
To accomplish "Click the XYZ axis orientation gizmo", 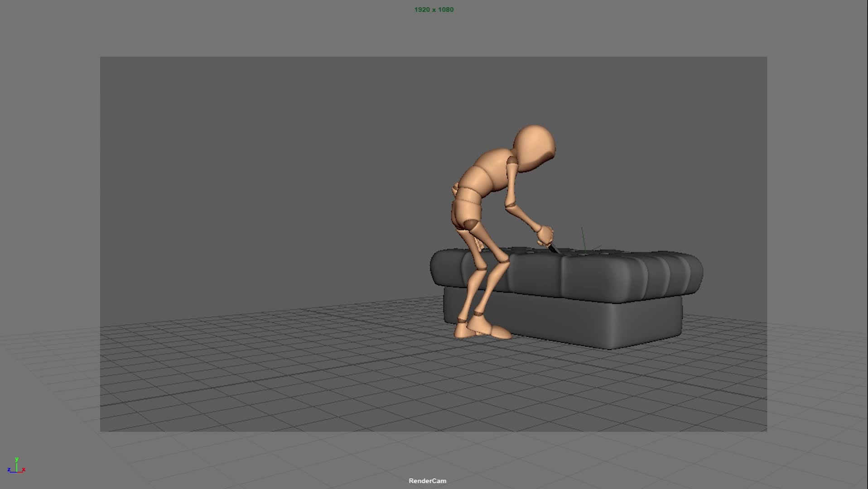I will coord(16,467).
